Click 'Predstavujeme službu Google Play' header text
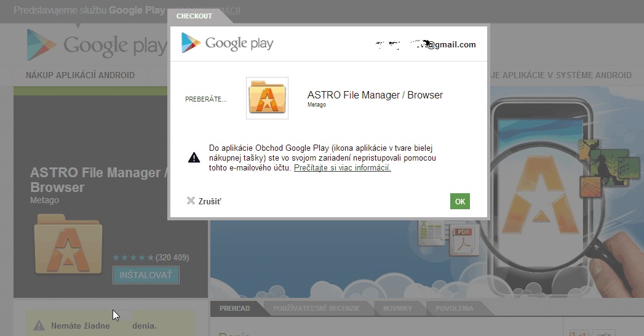644x336 pixels. click(89, 10)
